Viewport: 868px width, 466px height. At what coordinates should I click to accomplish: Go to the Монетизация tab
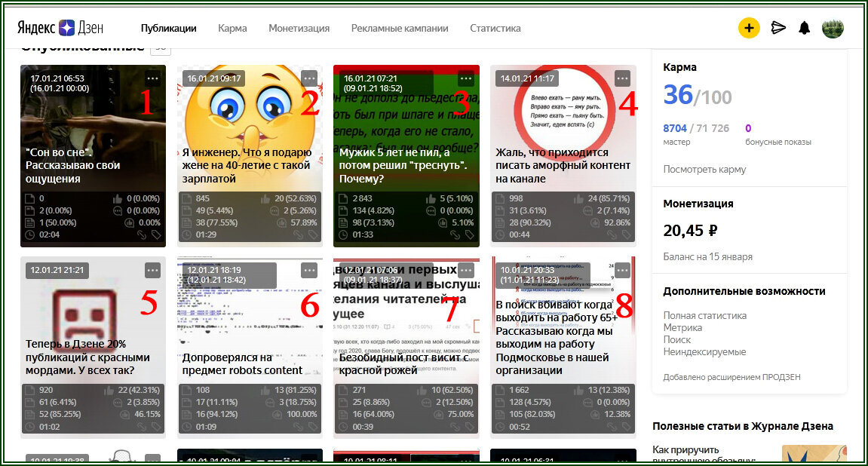[299, 28]
